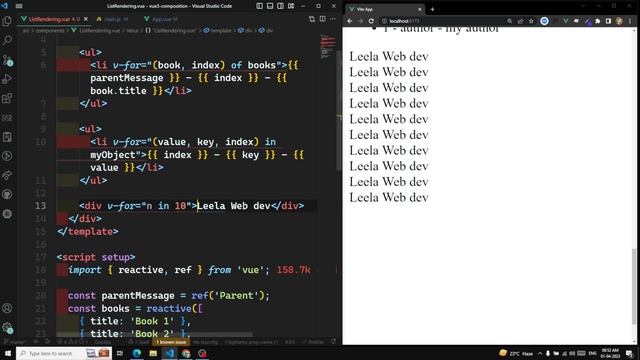Click browser Forward arrow

point(360,21)
